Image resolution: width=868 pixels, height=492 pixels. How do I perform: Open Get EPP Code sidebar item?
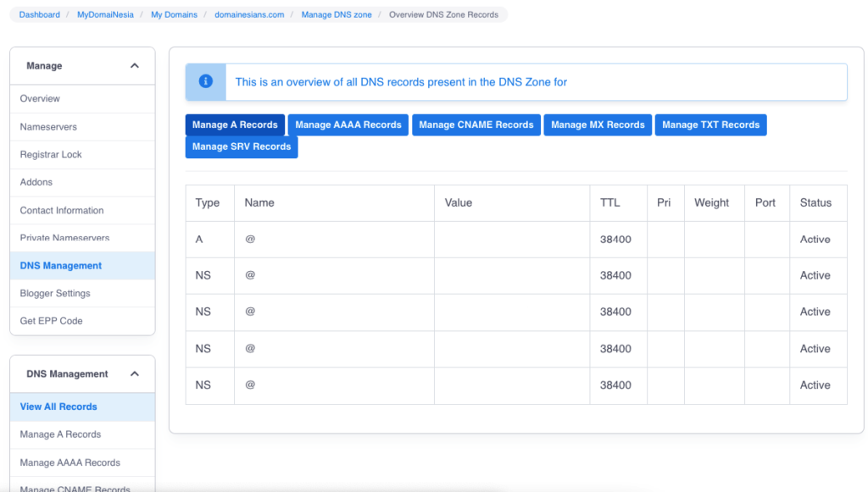pos(82,321)
